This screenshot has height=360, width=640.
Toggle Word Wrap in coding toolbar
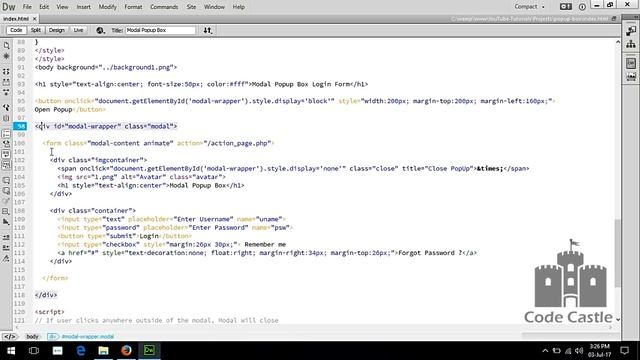[x=6, y=154]
